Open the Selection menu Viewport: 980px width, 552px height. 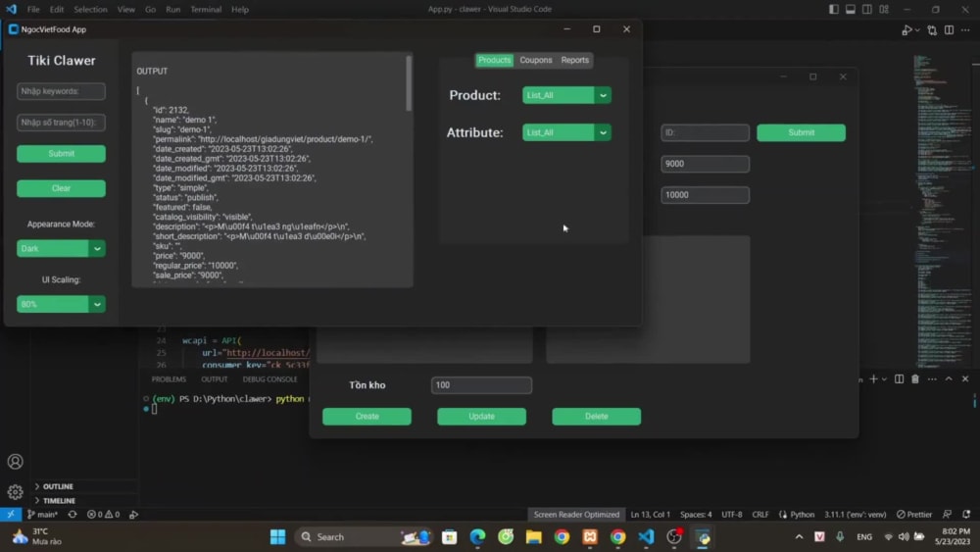90,10
